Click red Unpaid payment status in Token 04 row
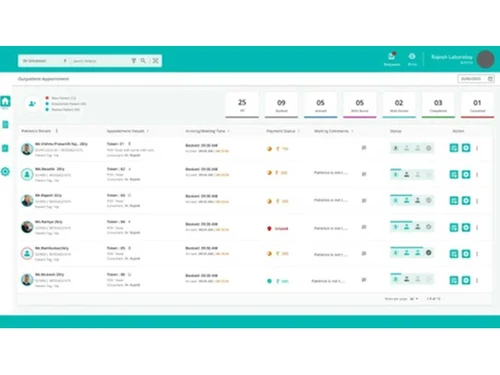Image resolution: width=500 pixels, height=375 pixels. point(278,228)
